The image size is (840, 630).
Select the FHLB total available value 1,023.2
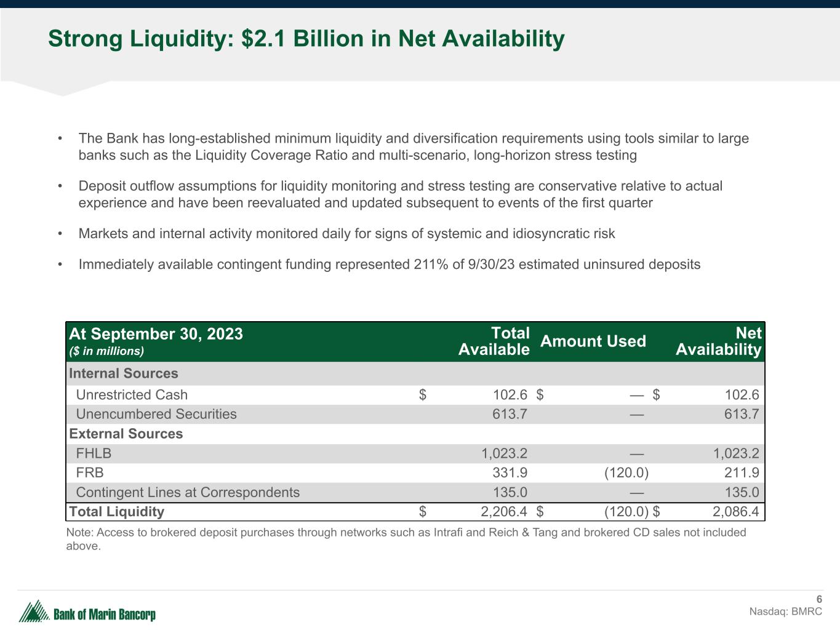click(504, 454)
